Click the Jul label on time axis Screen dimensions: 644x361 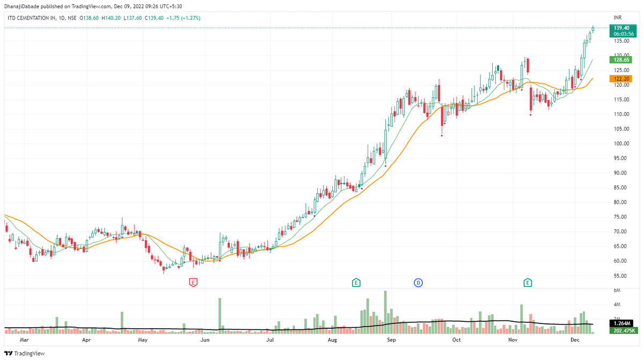[x=270, y=340]
